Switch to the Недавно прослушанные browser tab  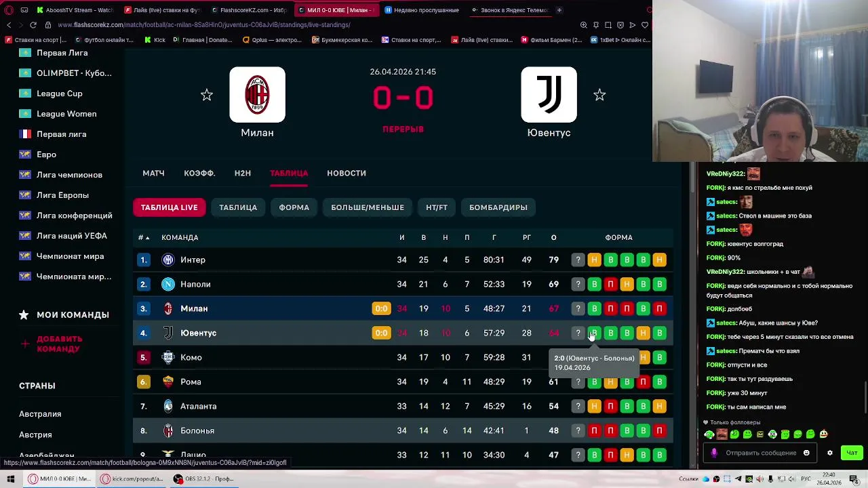point(422,10)
